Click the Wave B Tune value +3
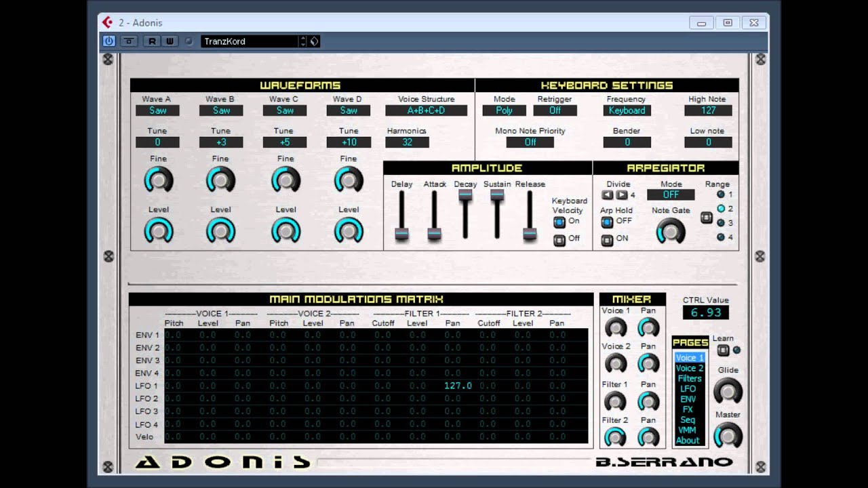The image size is (868, 488). coord(221,142)
